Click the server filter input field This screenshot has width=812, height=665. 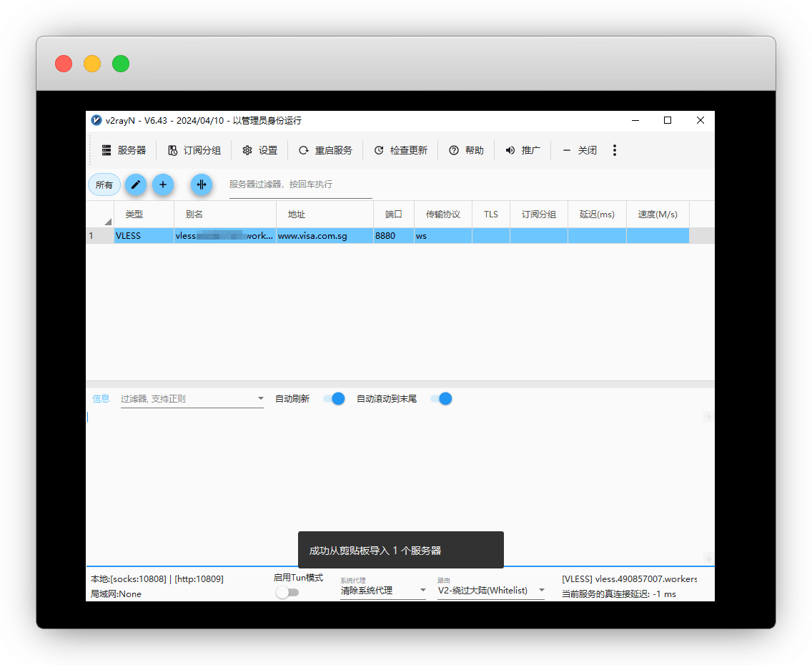300,184
